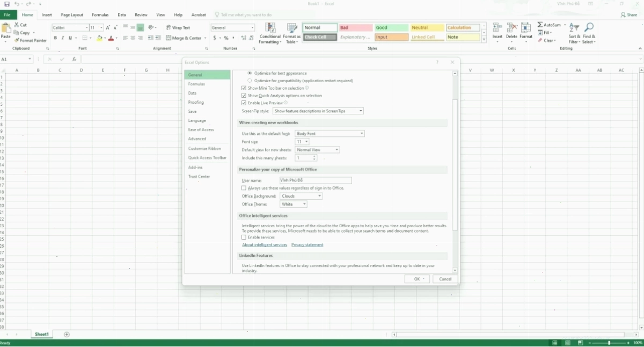Uncheck Show Quick Analysis options on selection
Image resolution: width=644 pixels, height=347 pixels.
244,96
